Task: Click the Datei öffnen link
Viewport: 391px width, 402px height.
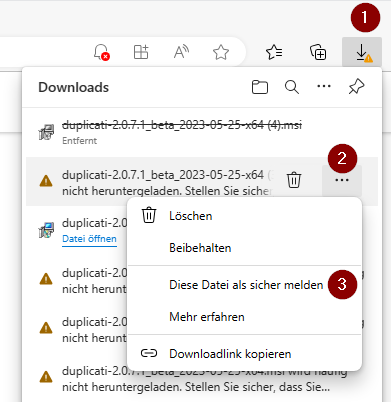Action: point(89,239)
